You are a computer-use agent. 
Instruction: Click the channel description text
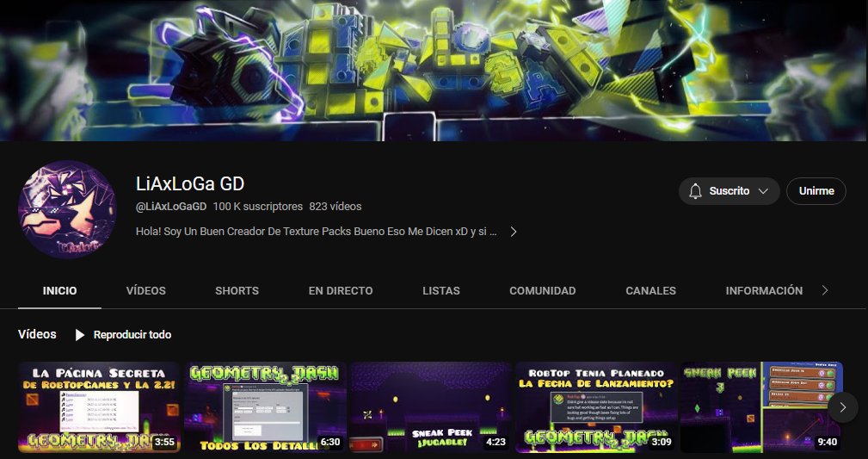pos(316,232)
